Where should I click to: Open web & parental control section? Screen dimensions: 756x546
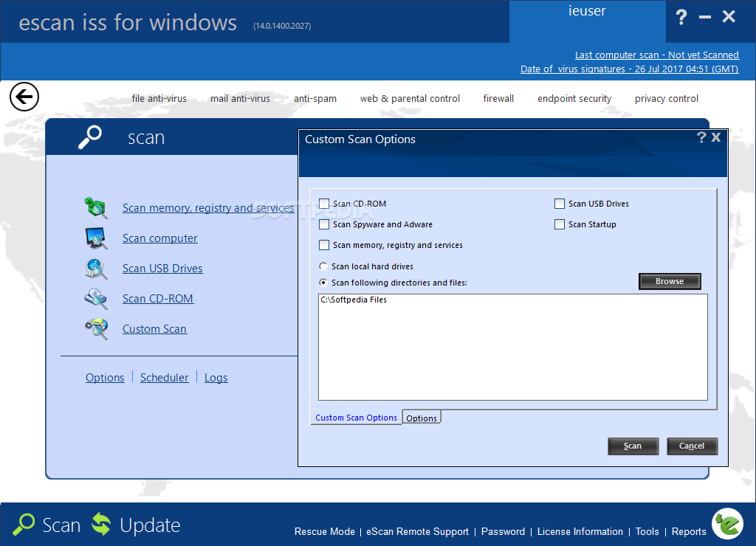410,98
